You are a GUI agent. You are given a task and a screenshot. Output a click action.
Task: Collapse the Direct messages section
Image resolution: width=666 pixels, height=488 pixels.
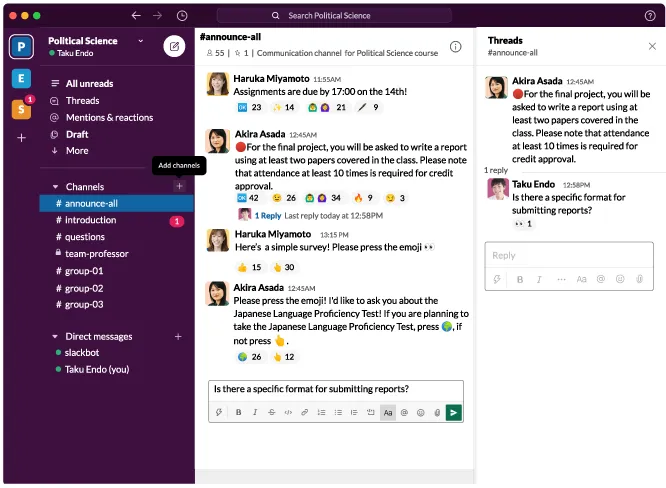tap(55, 337)
